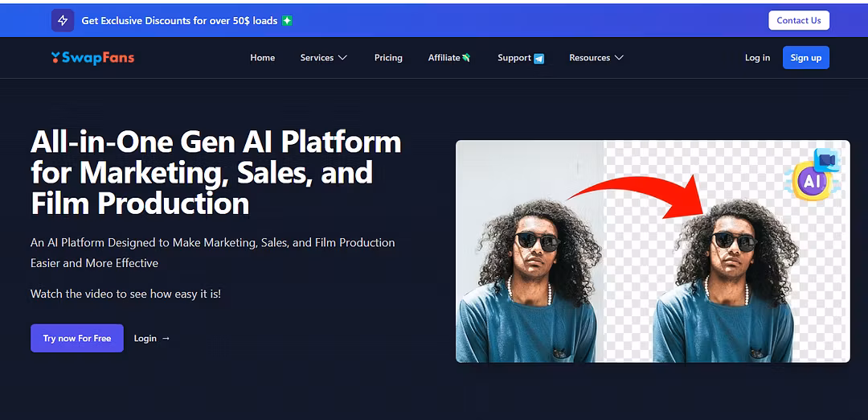This screenshot has height=420, width=868.
Task: Select Log in in the header
Action: pos(757,58)
